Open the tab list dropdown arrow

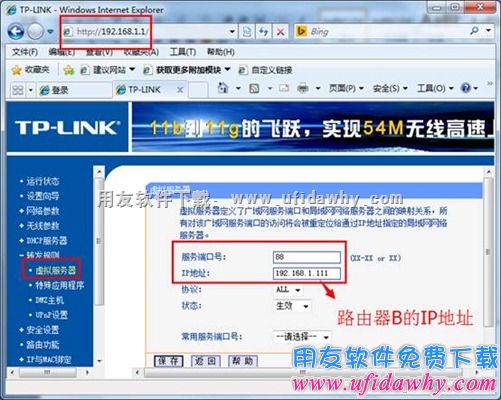[31, 90]
